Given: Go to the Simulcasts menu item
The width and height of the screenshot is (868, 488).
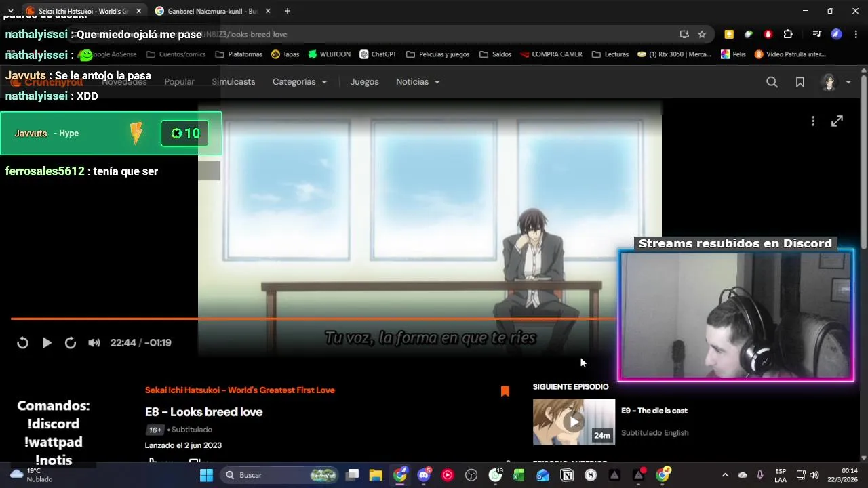Looking at the screenshot, I should click(233, 82).
